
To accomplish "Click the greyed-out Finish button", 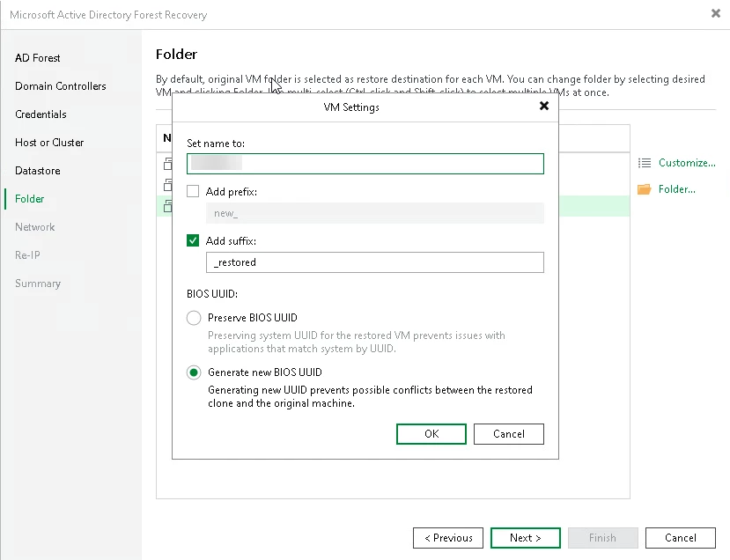I will pos(602,538).
